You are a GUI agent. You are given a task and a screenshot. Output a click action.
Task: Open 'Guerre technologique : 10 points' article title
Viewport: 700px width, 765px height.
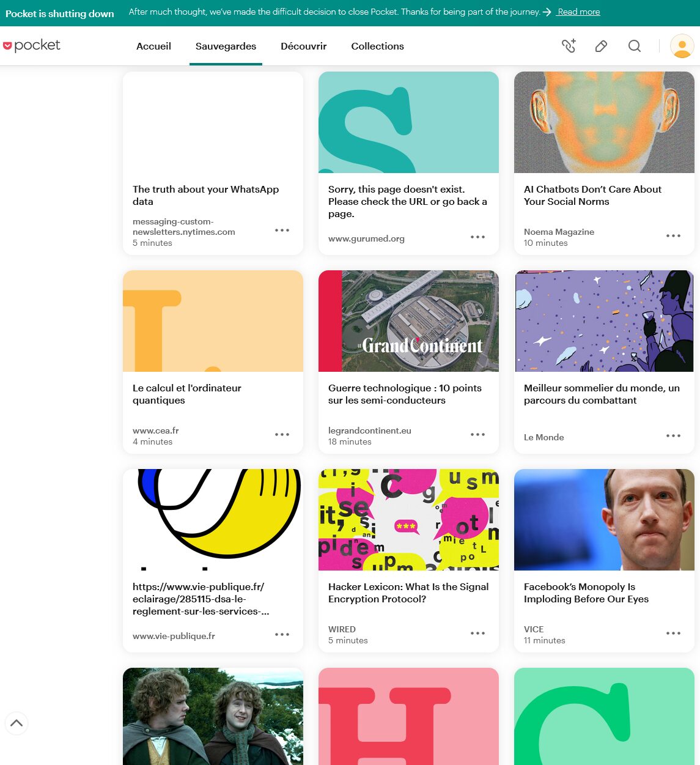coord(405,394)
